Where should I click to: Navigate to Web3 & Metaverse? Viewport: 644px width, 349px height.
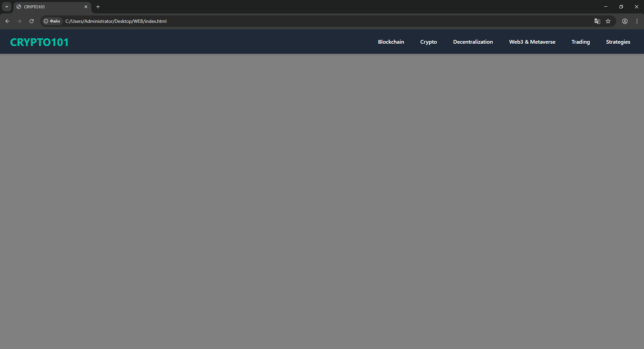tap(532, 42)
